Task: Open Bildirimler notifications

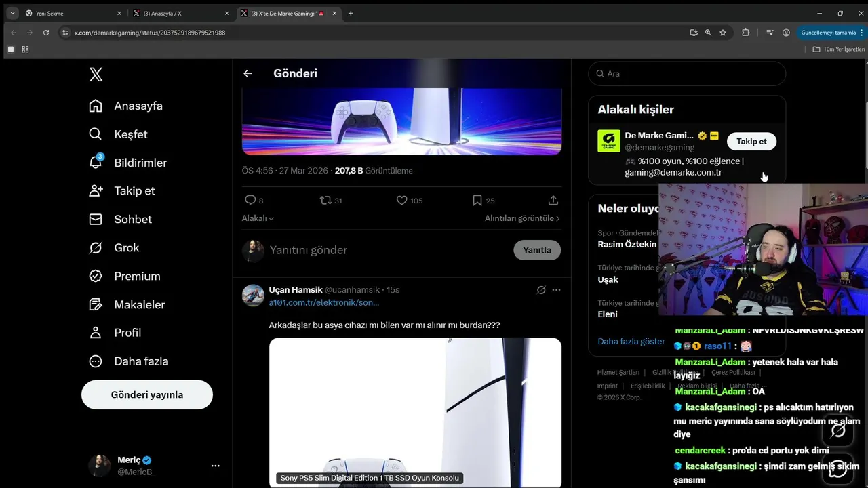Action: [x=127, y=163]
